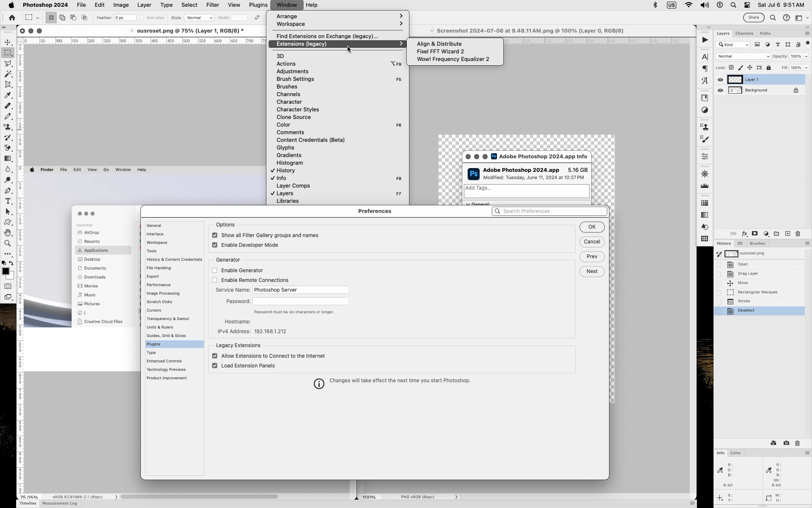The height and width of the screenshot is (508, 812).
Task: Select the Hand tool
Action: tap(8, 233)
